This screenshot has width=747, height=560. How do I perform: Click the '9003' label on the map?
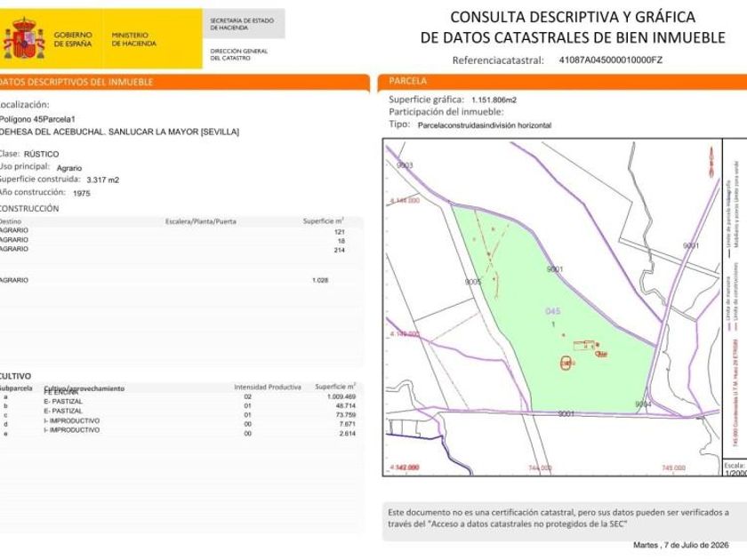pos(405,165)
